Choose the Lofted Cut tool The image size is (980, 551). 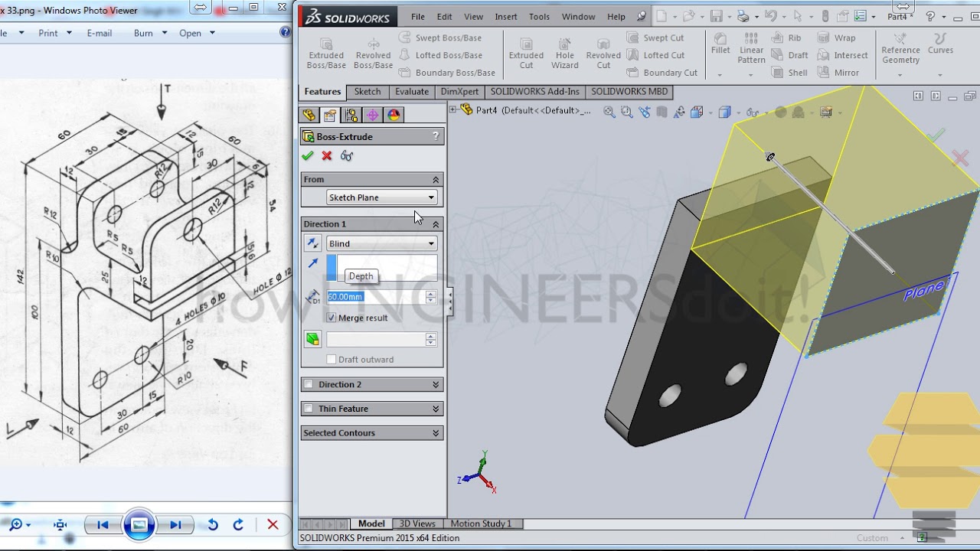pyautogui.click(x=655, y=55)
